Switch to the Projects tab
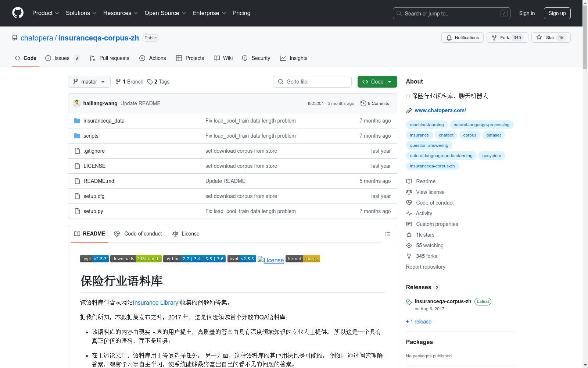Image resolution: width=588 pixels, height=368 pixels. coord(190,58)
